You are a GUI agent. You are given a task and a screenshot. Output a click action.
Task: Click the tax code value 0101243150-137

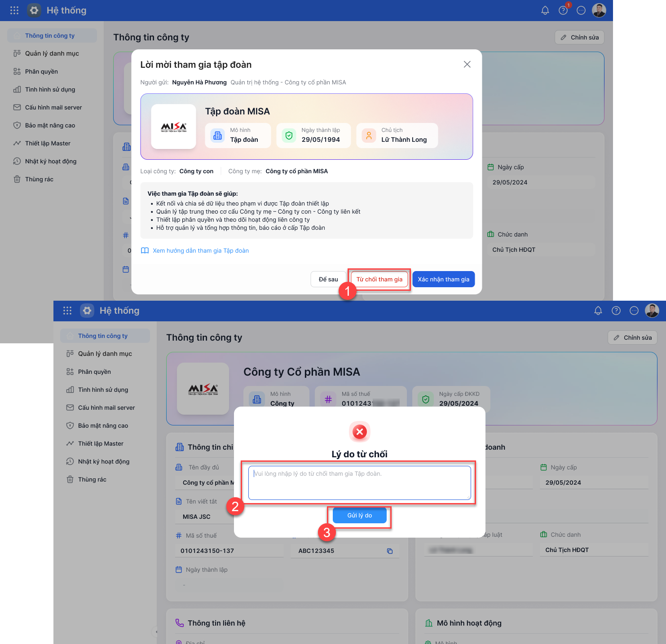tap(207, 551)
